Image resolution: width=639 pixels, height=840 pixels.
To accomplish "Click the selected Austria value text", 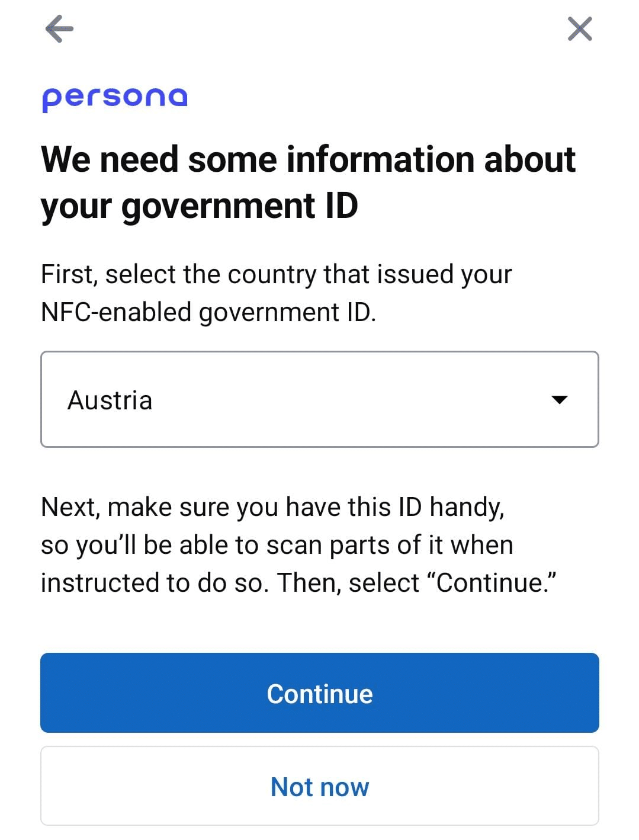I will [x=110, y=400].
